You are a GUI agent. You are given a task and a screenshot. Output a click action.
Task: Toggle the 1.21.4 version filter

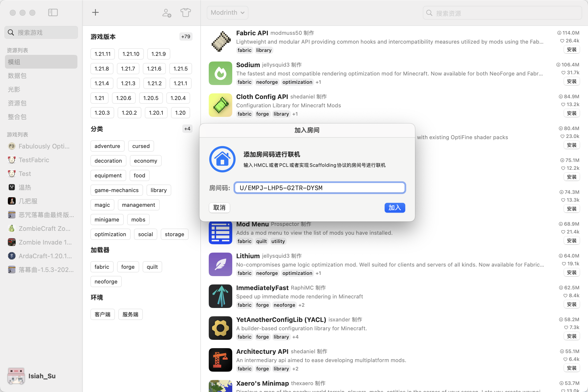[x=101, y=83]
